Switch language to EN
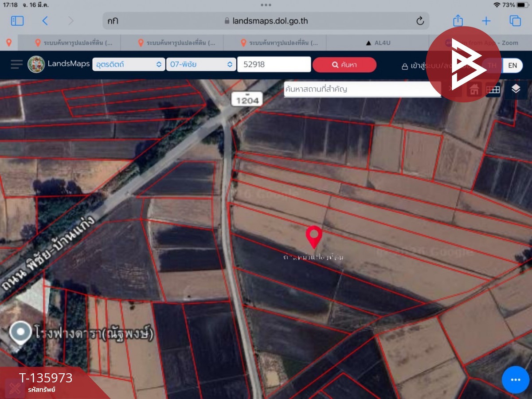 pos(512,65)
